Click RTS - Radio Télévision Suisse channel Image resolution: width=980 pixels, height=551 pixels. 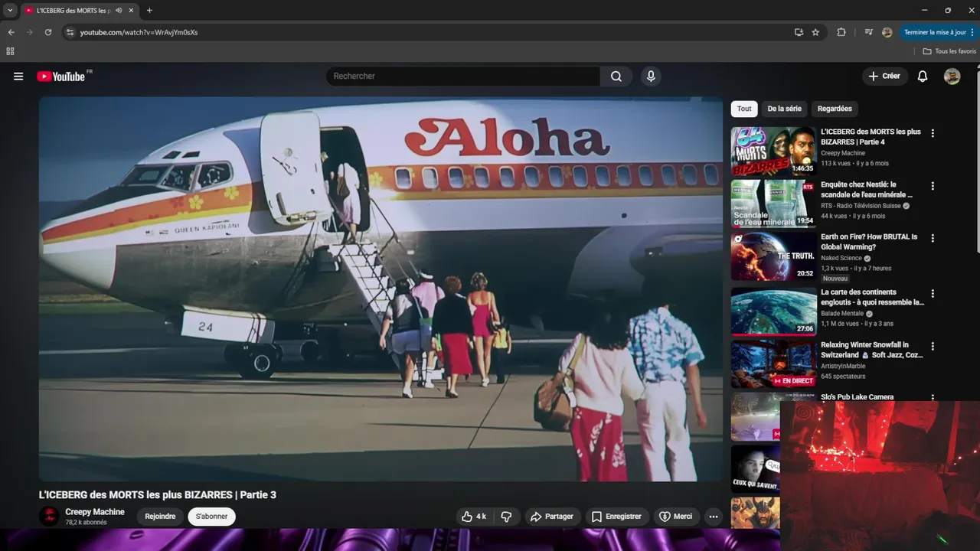pos(862,206)
